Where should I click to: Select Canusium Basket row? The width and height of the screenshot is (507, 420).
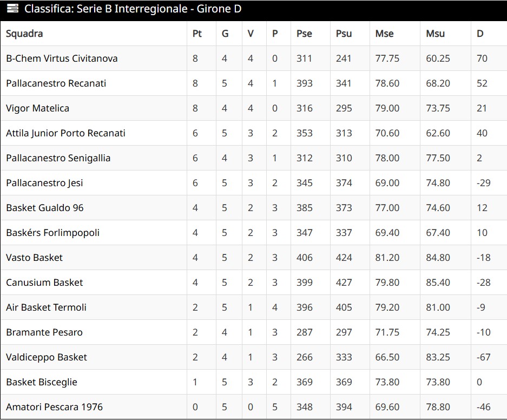(x=44, y=283)
